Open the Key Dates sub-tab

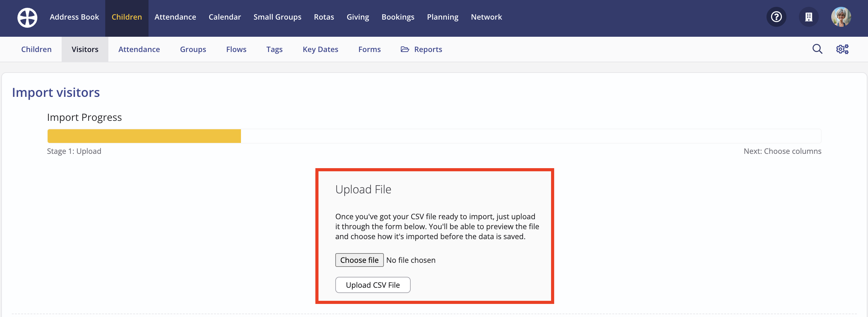[320, 49]
